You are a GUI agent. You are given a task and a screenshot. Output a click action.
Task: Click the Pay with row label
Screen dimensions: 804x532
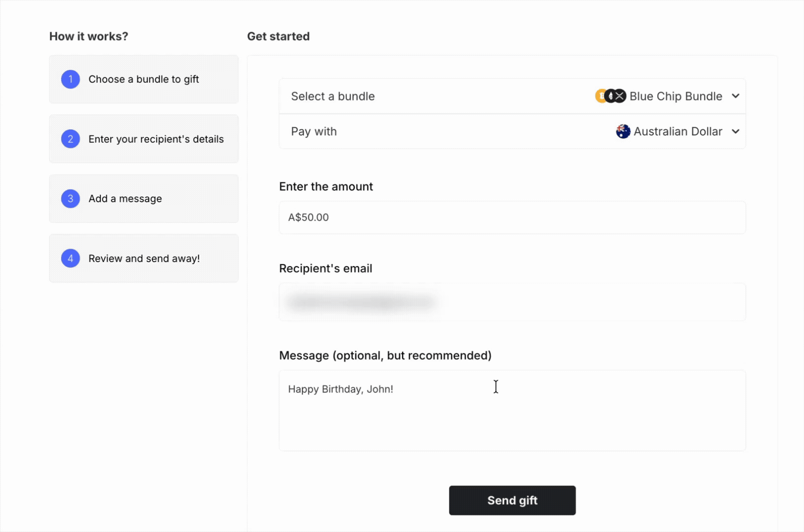[314, 132]
